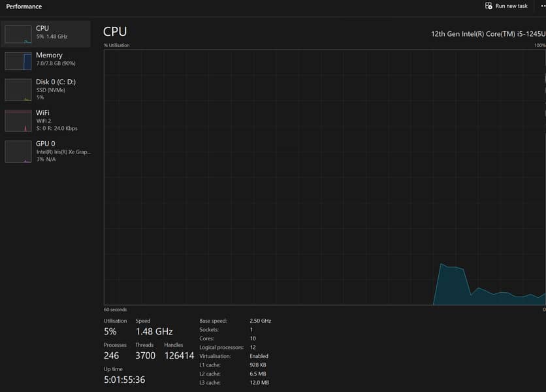The width and height of the screenshot is (546, 392).
Task: Click the Performance page heading
Action: (x=24, y=7)
